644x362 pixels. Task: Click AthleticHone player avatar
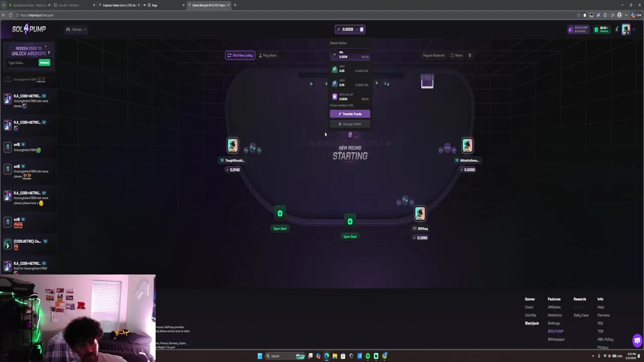467,145
